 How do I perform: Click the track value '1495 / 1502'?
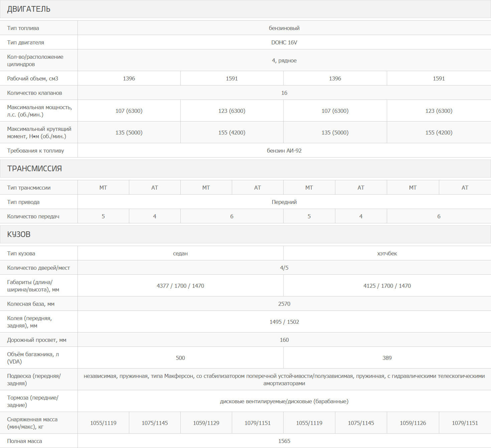pyautogui.click(x=284, y=322)
